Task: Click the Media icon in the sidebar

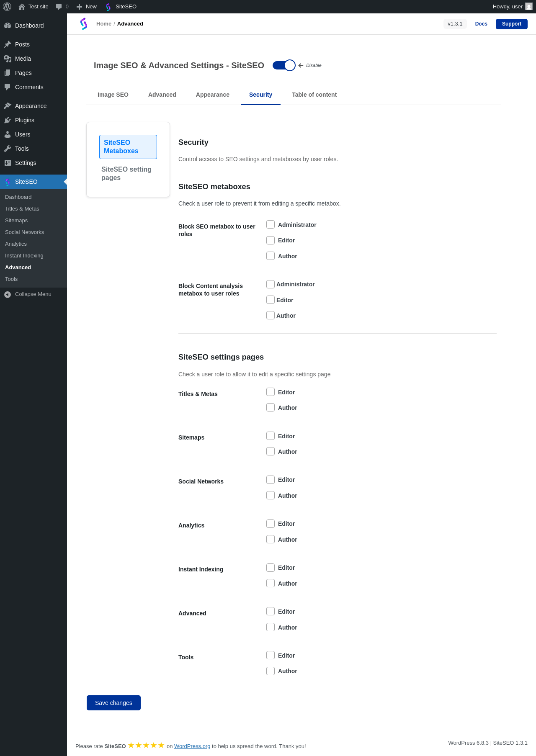Action: pyautogui.click(x=8, y=59)
